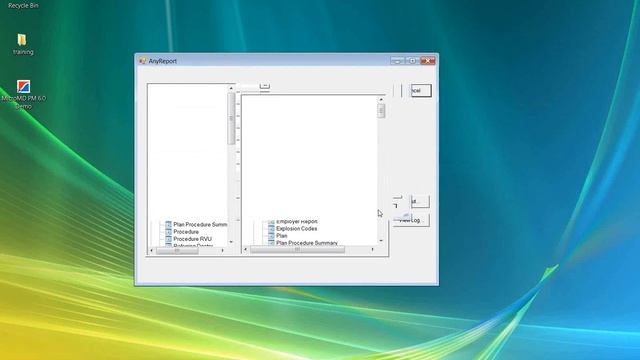The image size is (640, 360).
Task: Select the Plan Procedure Summ report icon in left tree
Action: click(168, 224)
